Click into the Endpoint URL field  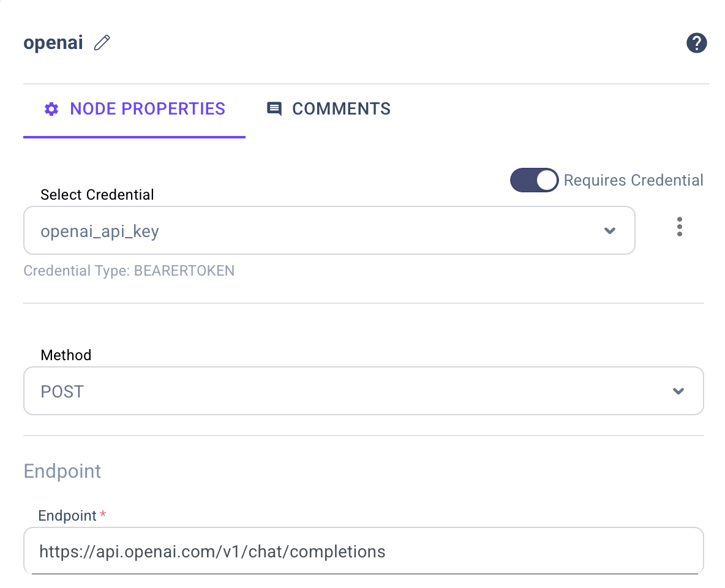coord(364,551)
